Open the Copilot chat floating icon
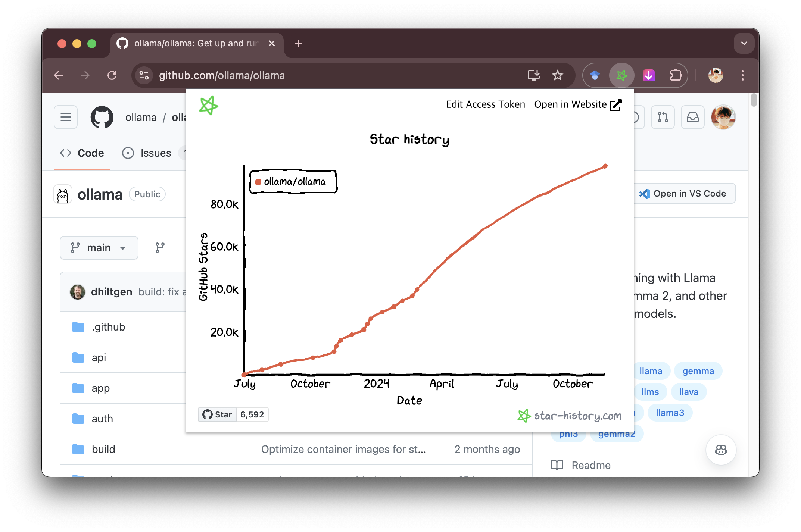Viewport: 801px width, 532px height. (721, 450)
